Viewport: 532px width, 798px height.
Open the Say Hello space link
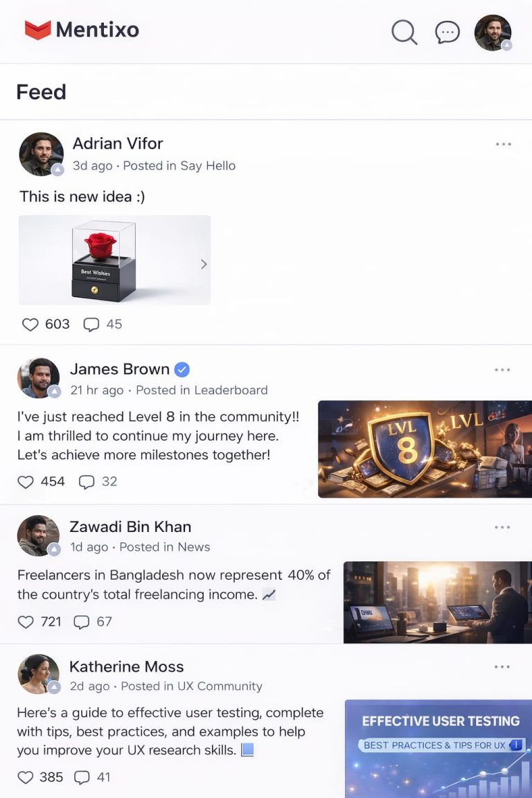click(x=208, y=166)
